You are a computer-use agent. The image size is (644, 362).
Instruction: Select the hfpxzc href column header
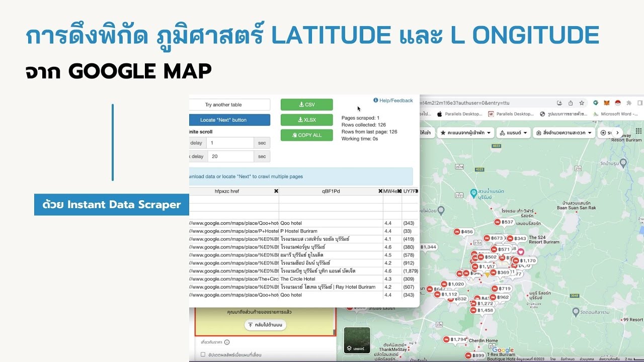tap(227, 191)
